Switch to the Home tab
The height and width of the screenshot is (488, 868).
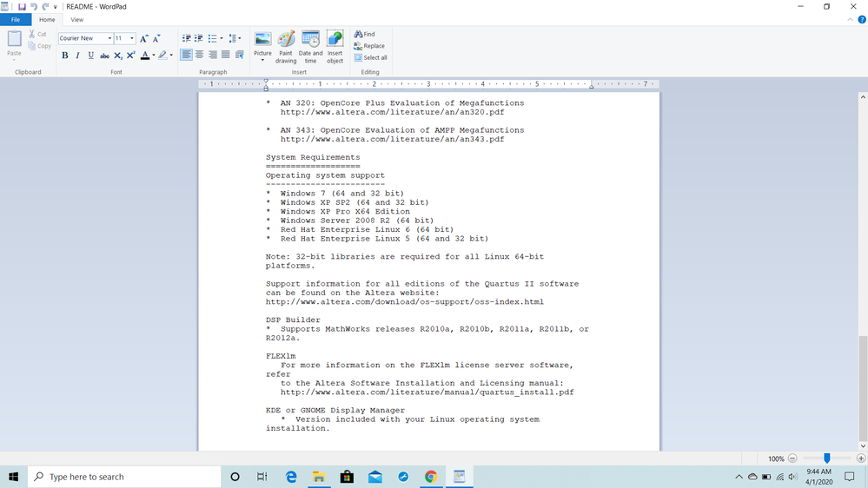47,19
